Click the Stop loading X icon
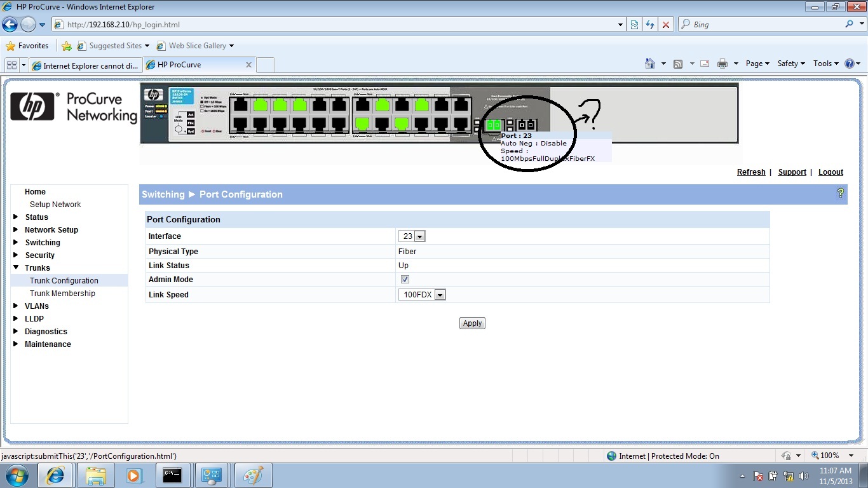The width and height of the screenshot is (868, 488). click(x=666, y=25)
